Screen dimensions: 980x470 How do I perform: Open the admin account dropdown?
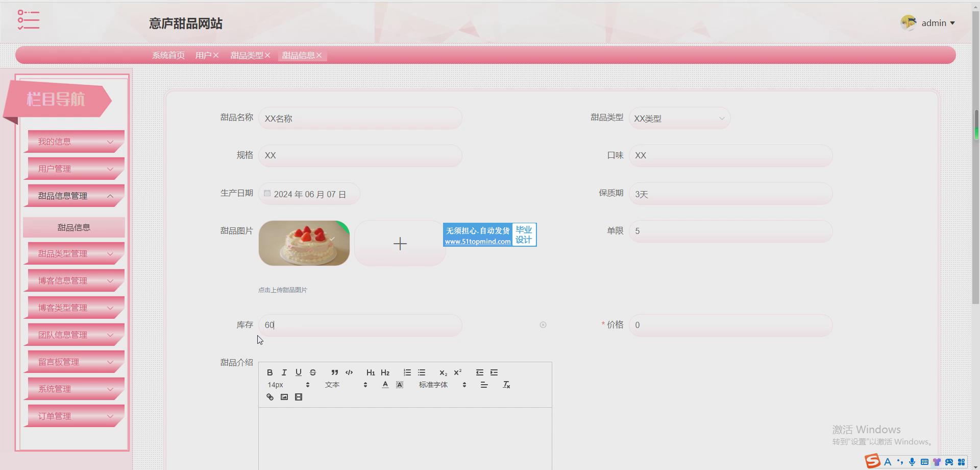[928, 23]
